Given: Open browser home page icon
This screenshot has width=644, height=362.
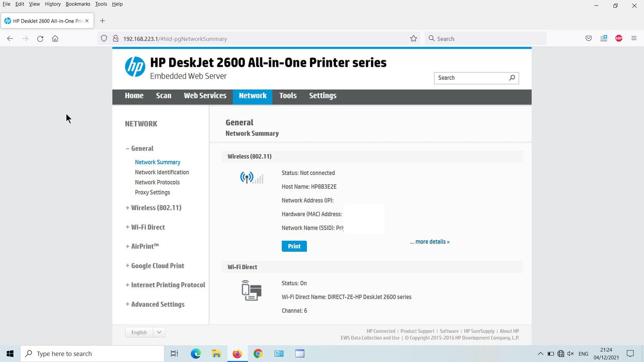Looking at the screenshot, I should pos(55,39).
